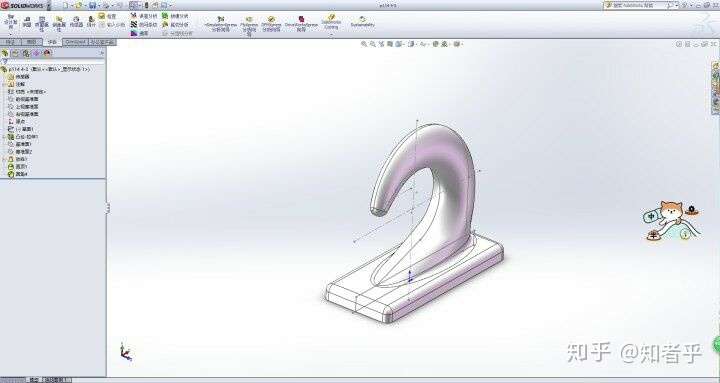Toggle Undercut Analysis
Image resolution: width=720 pixels, height=383 pixels.
[175, 24]
